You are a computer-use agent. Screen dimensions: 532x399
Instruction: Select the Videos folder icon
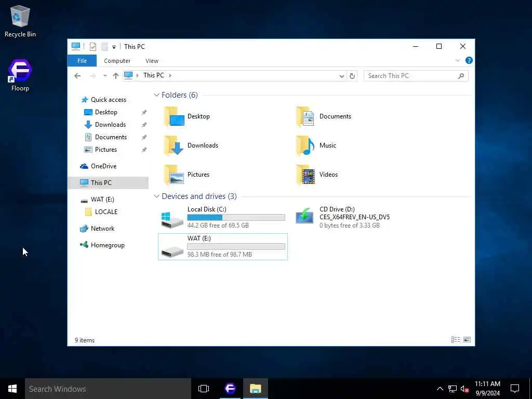(305, 175)
